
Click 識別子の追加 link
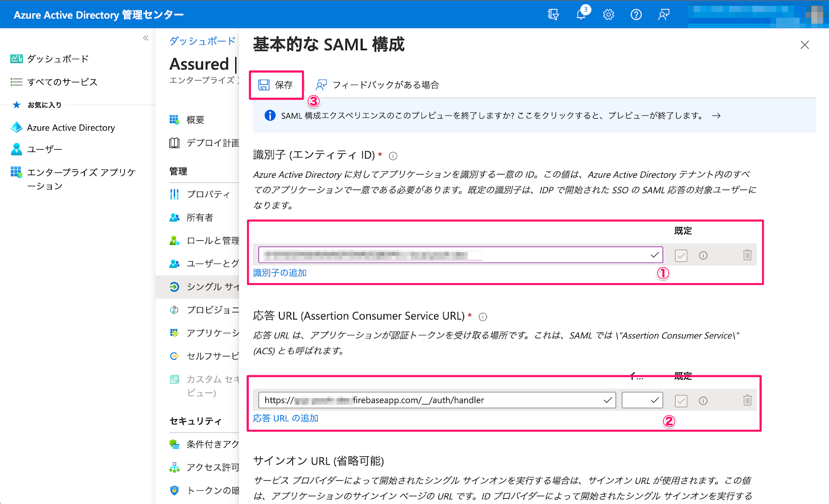pos(280,272)
